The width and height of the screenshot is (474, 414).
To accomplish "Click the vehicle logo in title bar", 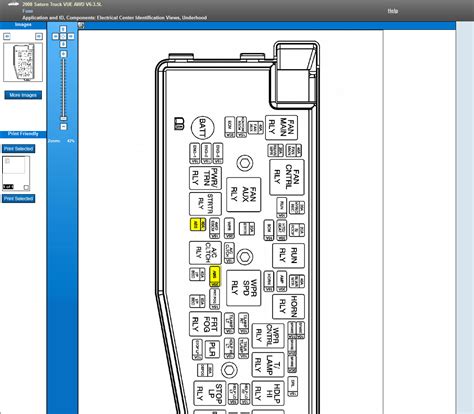I will 13,4.
